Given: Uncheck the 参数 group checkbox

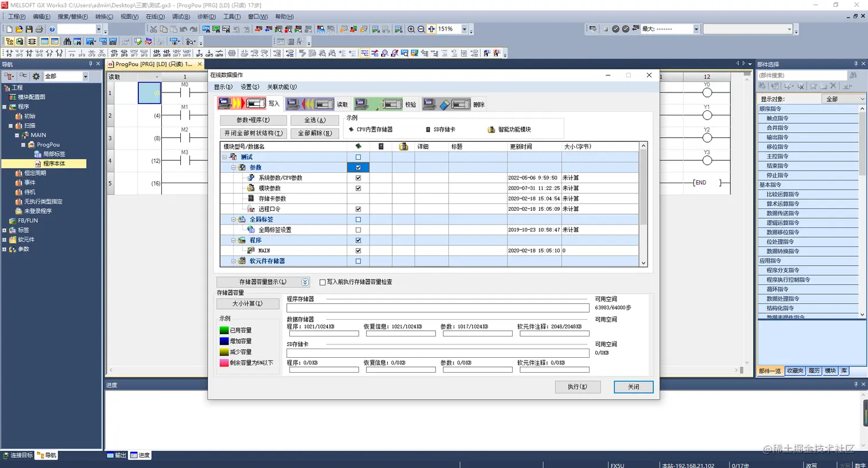Looking at the screenshot, I should (358, 168).
